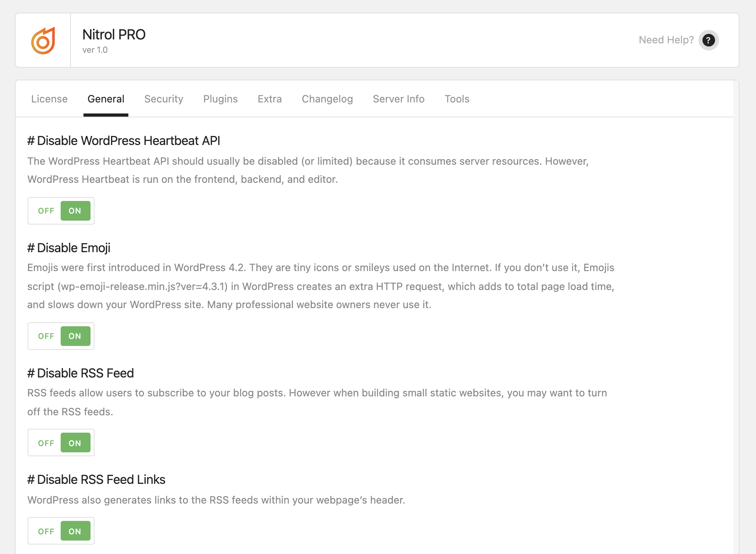Turn OFF Disable WordPress Heartbeat API
The image size is (756, 554).
[x=46, y=211]
